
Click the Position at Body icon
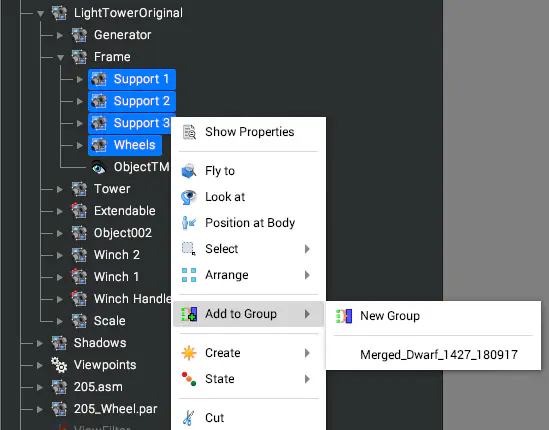(x=189, y=223)
